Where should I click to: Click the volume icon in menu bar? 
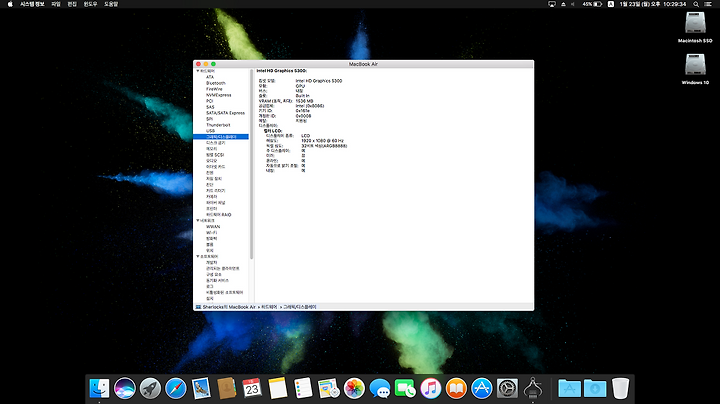pos(573,4)
